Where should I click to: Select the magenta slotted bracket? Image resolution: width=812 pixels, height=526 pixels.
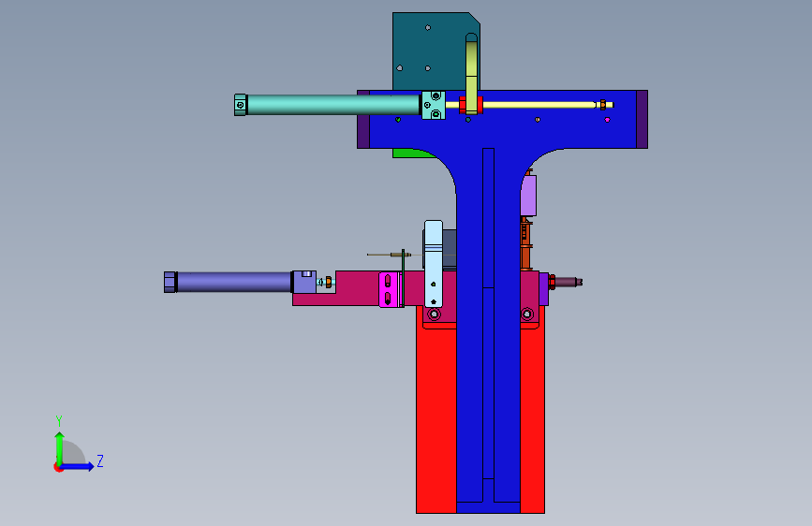[x=389, y=289]
